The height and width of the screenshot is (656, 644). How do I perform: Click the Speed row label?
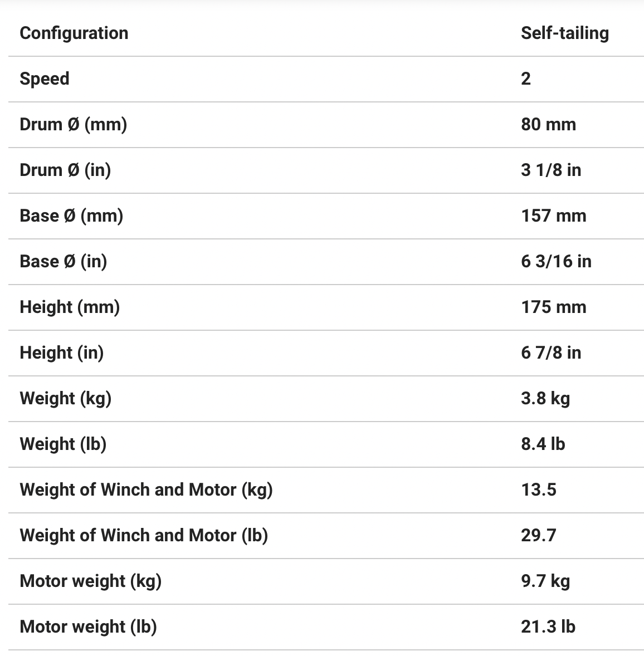pos(45,79)
